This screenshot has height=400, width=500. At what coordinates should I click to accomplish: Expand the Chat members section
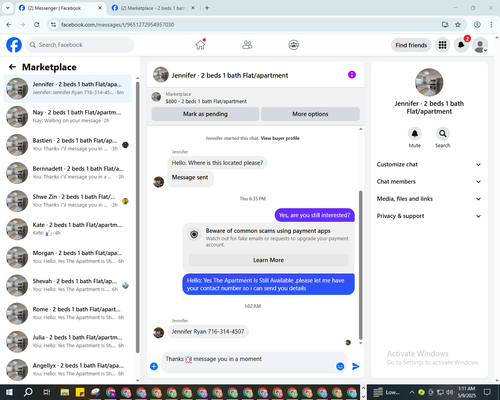pos(429,182)
